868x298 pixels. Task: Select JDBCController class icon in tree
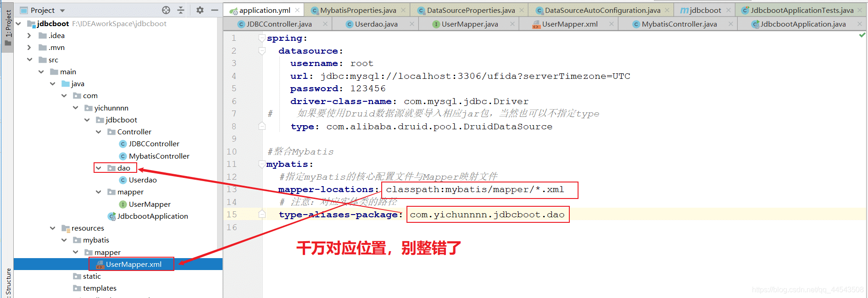122,144
